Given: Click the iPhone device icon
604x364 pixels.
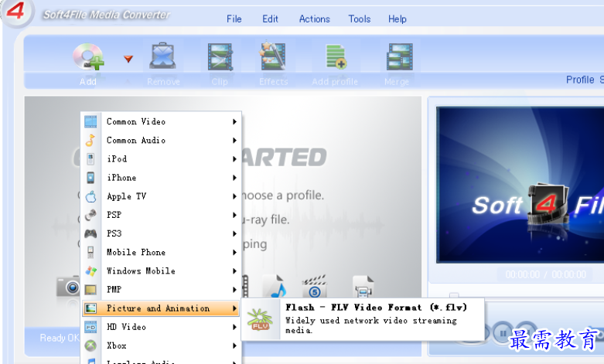Looking at the screenshot, I should click(90, 178).
